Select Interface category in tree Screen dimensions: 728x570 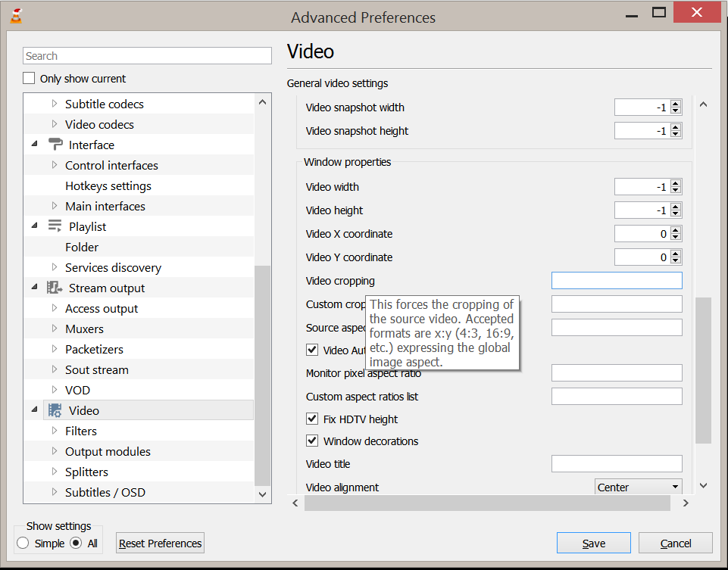pyautogui.click(x=92, y=145)
